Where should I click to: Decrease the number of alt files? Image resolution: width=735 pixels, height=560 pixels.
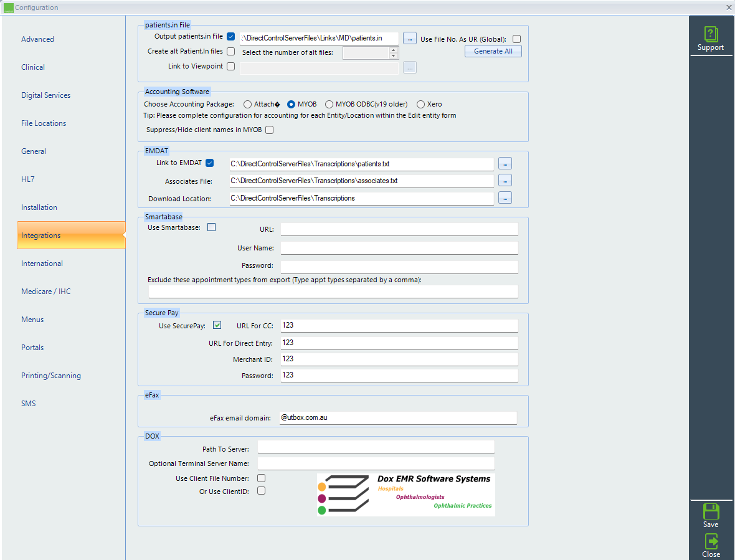tap(394, 56)
